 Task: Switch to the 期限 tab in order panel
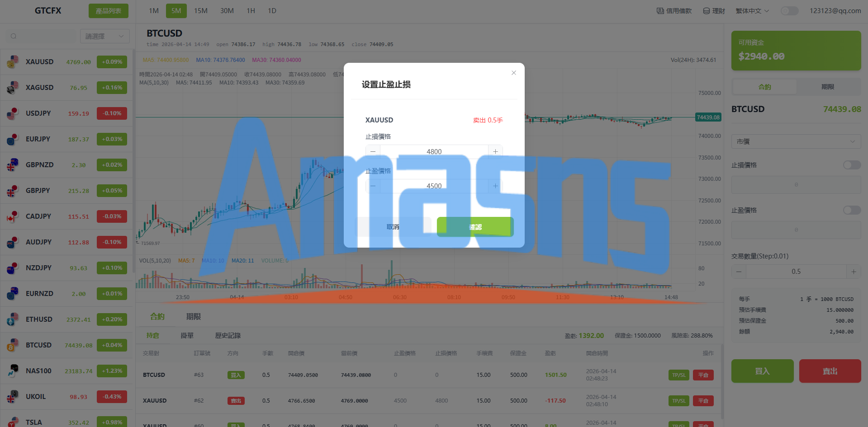[828, 87]
